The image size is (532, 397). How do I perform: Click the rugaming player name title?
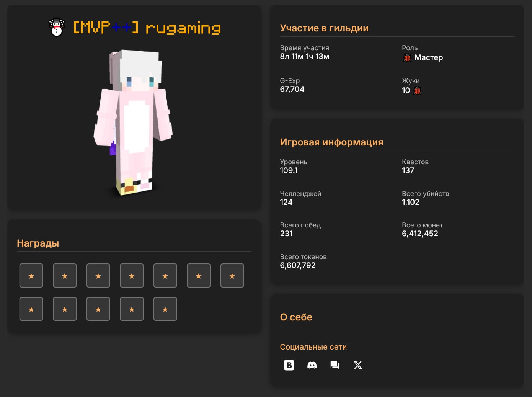coord(183,28)
